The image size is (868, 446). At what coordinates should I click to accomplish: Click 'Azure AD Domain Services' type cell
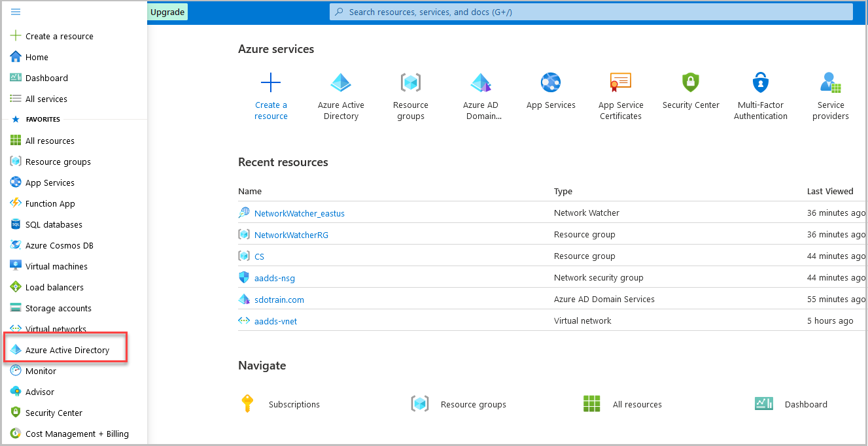pos(604,300)
